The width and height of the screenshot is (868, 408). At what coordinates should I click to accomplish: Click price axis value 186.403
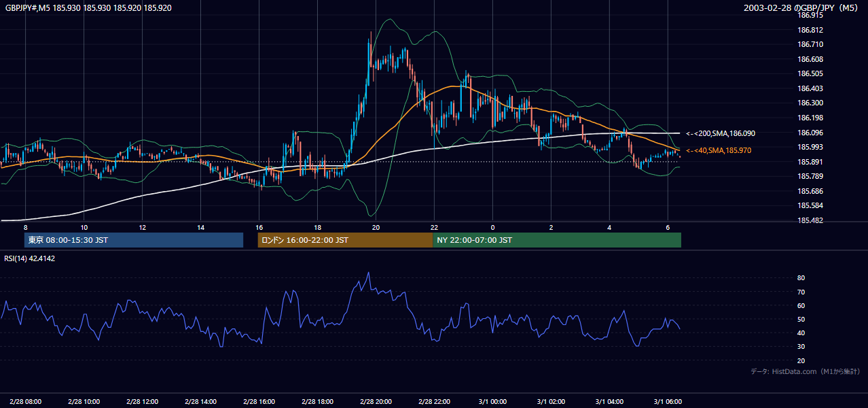(810, 88)
